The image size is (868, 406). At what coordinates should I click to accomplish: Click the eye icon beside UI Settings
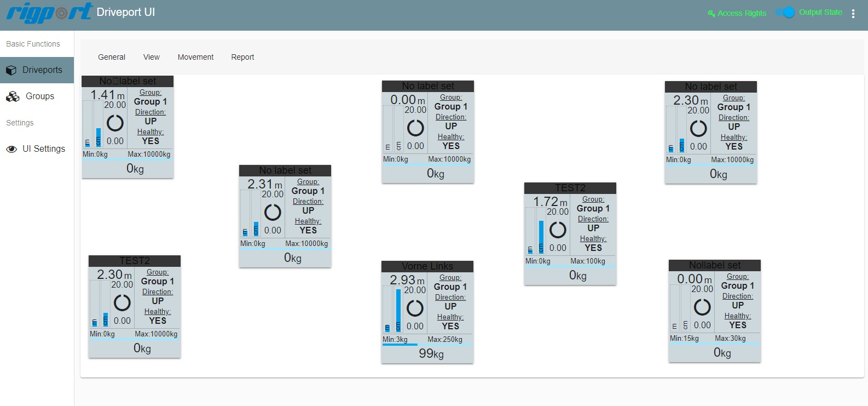(11, 149)
